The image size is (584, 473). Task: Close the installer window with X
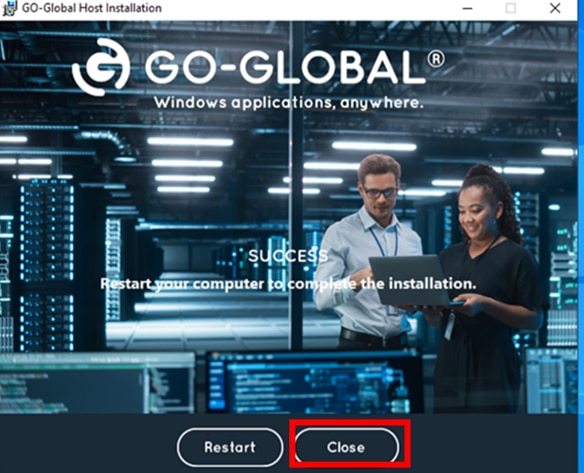[x=555, y=8]
